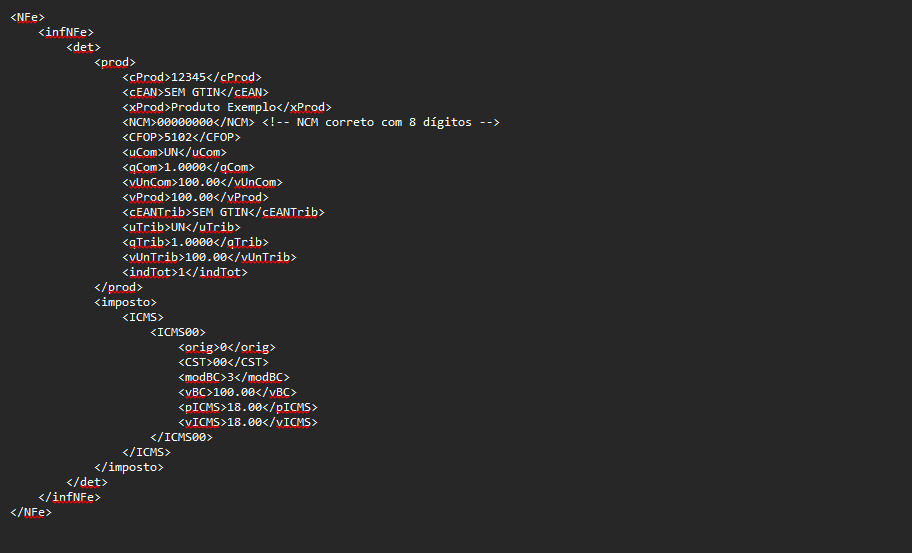Viewport: 912px width, 553px height.
Task: Click the imposto opening tag
Action: pos(126,302)
